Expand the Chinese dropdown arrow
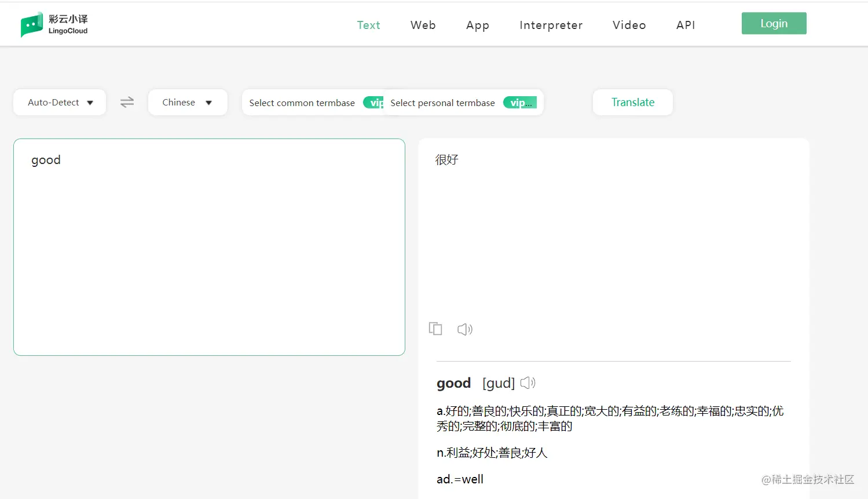The image size is (868, 499). (x=209, y=102)
